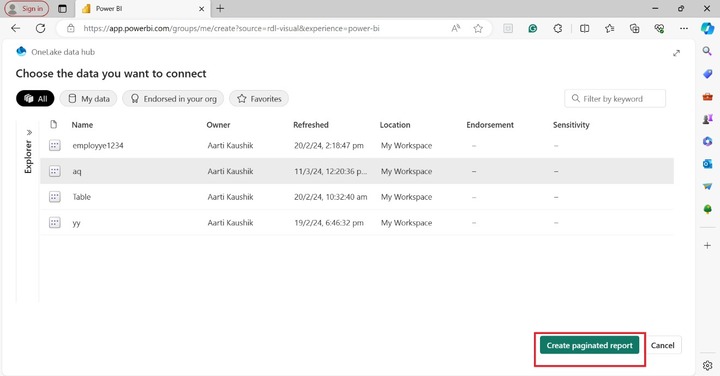Image resolution: width=720 pixels, height=376 pixels.
Task: Open the tree sidebar app
Action: (707, 209)
